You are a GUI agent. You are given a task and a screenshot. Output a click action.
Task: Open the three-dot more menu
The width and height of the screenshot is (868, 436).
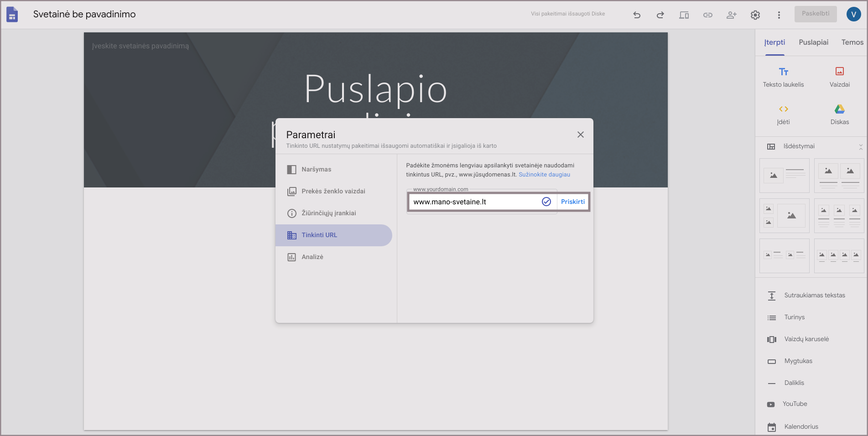779,15
